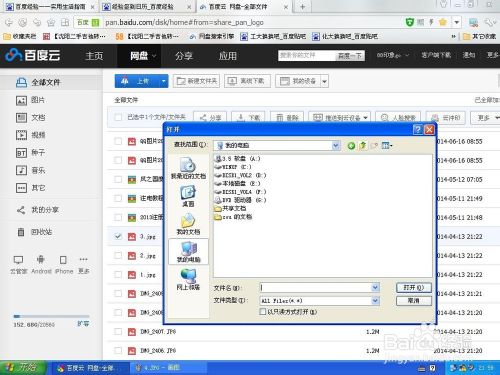
Task: Open a new browser tab
Action: click(x=302, y=6)
